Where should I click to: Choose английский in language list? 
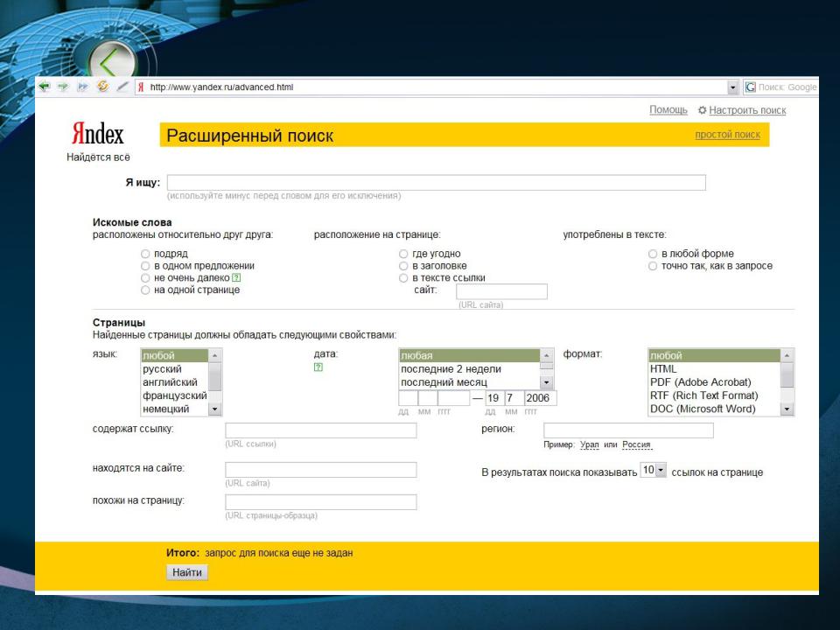175,382
